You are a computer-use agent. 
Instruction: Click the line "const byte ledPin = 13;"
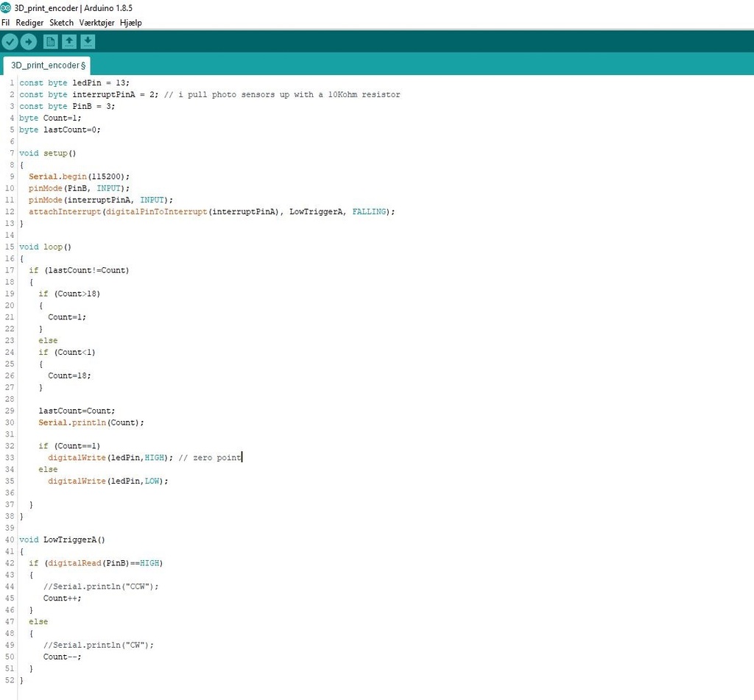[x=74, y=82]
